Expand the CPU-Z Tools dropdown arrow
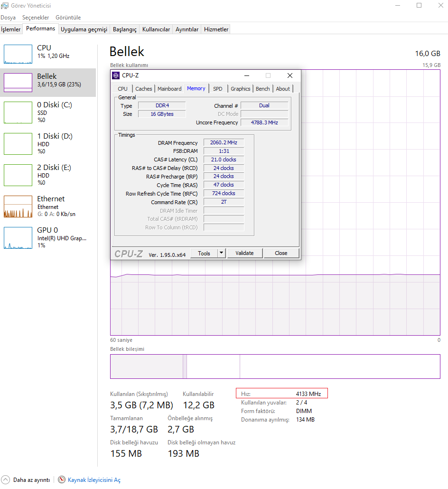 click(x=221, y=253)
